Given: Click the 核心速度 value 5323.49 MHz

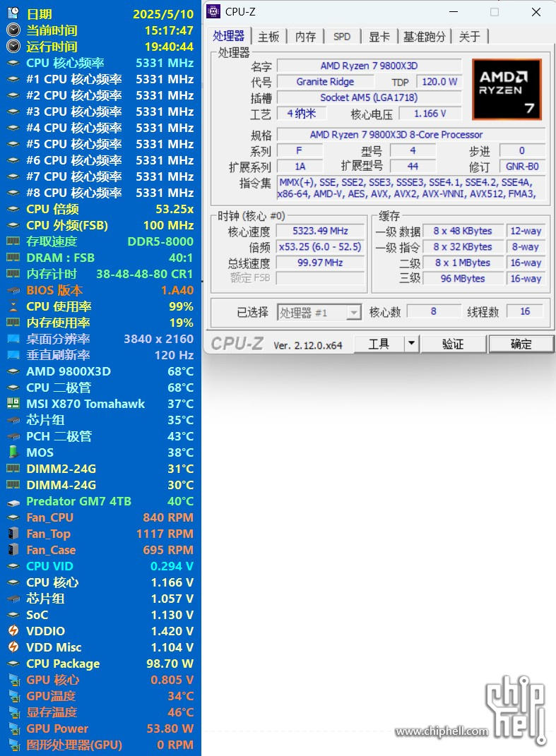Looking at the screenshot, I should click(321, 231).
